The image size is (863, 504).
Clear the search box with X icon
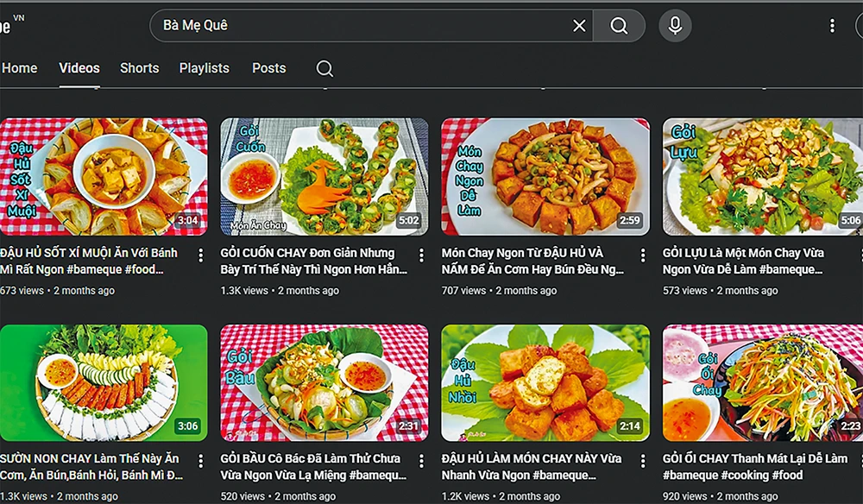[579, 26]
